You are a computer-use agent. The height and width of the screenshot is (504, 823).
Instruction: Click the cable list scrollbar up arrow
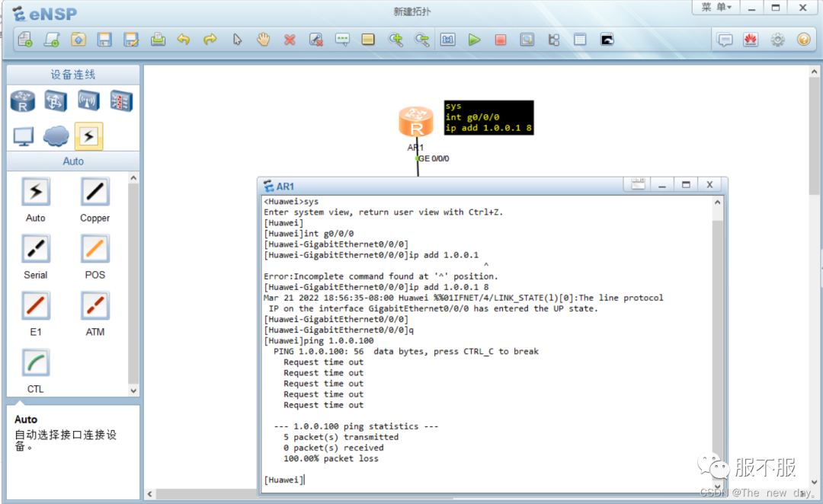(133, 178)
